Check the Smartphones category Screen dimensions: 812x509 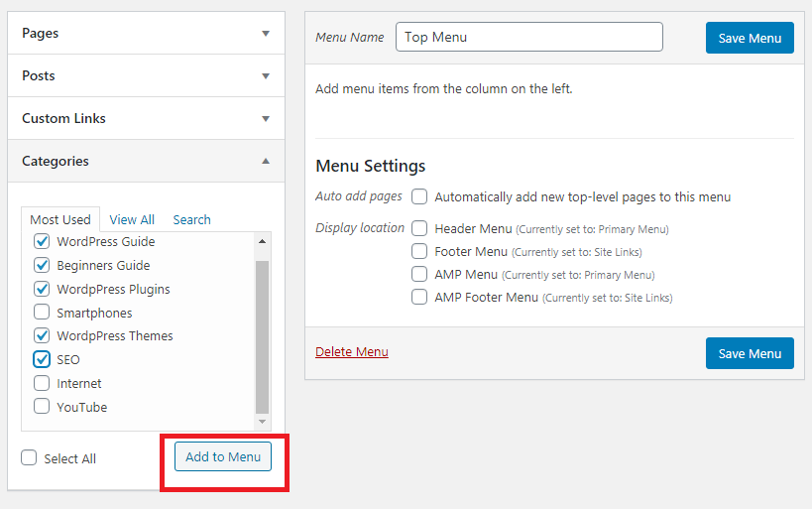tap(42, 313)
